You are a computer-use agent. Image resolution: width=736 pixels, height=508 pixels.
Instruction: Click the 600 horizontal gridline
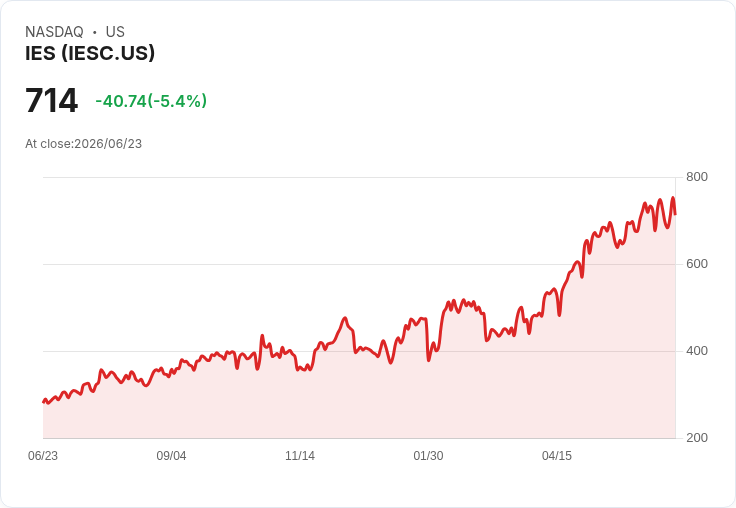point(359,264)
